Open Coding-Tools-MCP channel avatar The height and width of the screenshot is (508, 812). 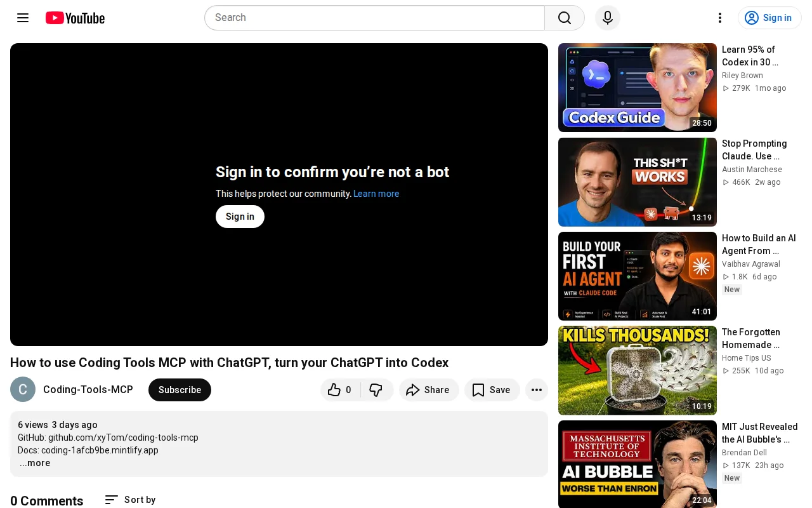[x=23, y=389]
